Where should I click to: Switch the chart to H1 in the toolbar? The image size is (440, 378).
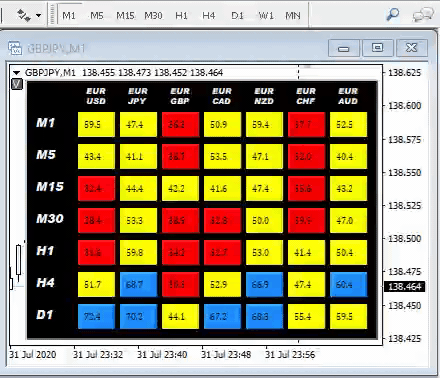181,15
